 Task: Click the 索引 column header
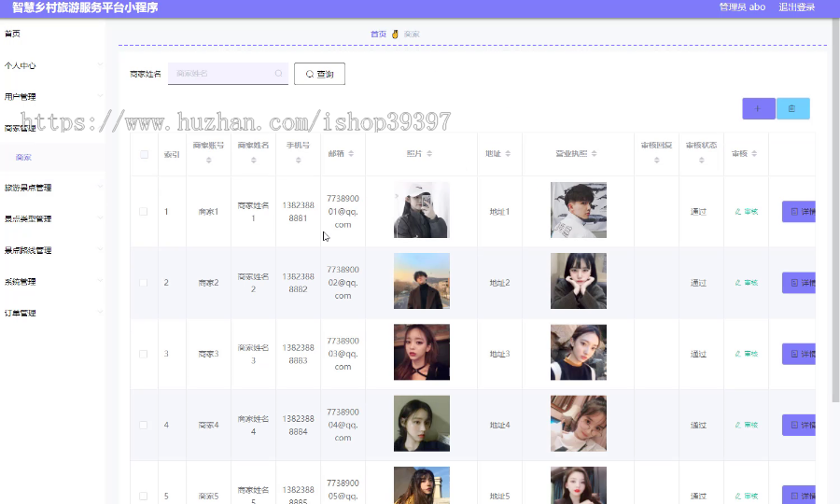(x=172, y=154)
